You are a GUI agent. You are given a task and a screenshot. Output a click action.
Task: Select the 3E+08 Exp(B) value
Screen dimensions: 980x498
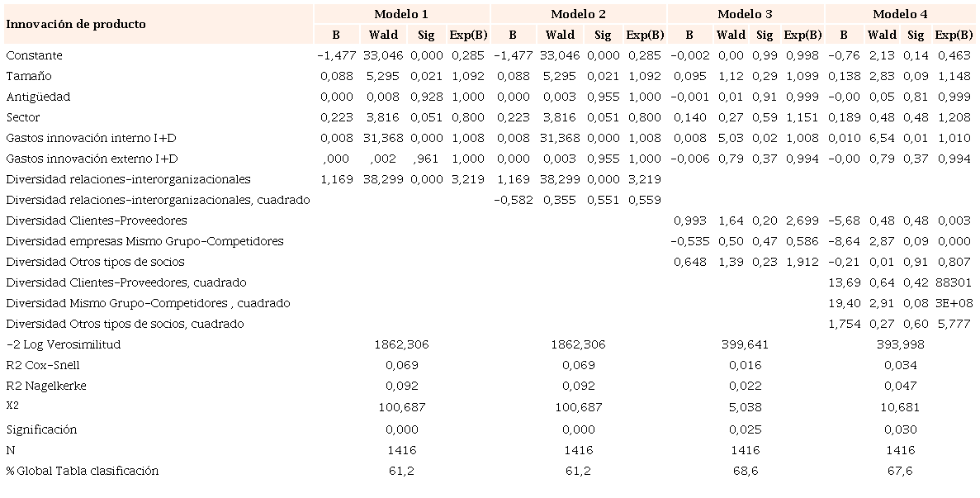click(x=952, y=303)
